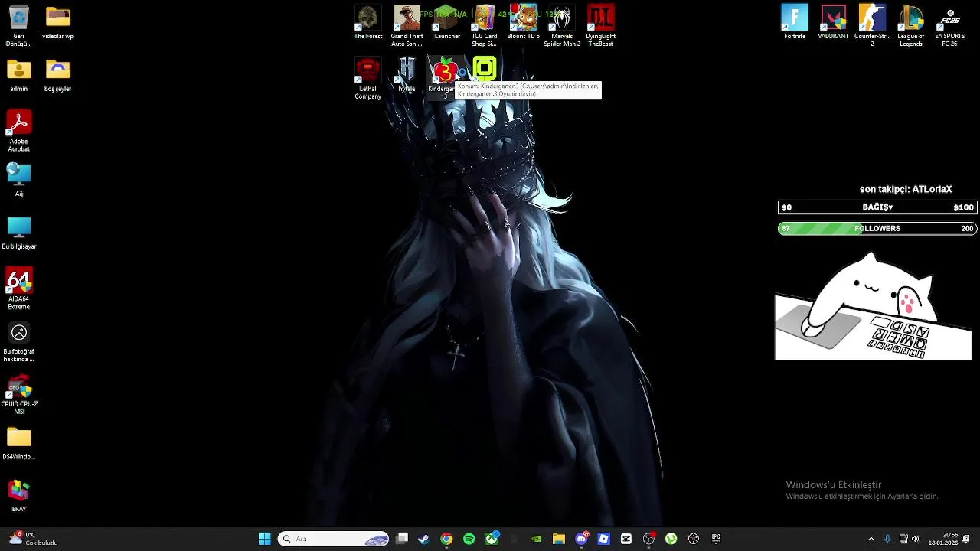
Task: Open Discord from the taskbar
Action: 581,539
